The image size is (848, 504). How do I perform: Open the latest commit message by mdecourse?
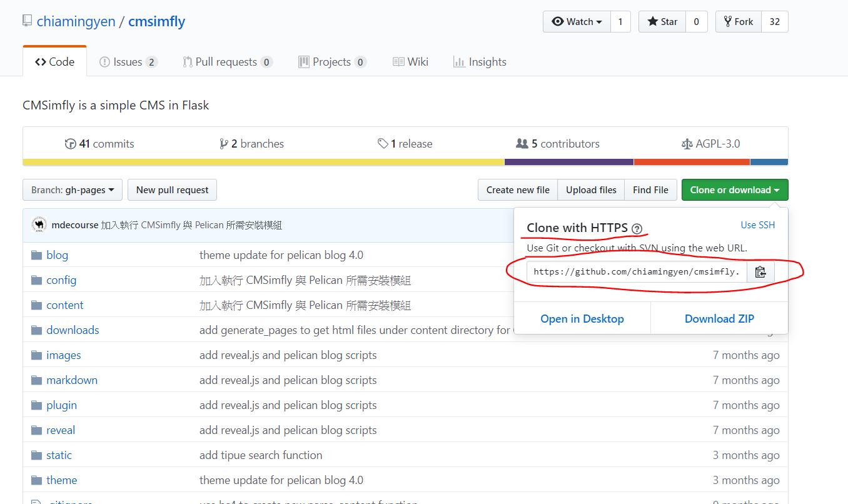191,225
